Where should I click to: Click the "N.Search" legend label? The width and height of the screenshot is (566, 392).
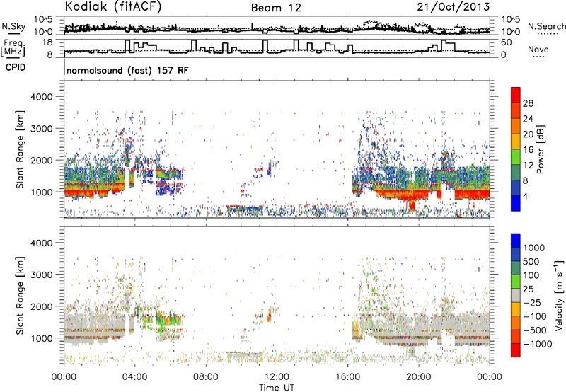tap(547, 26)
